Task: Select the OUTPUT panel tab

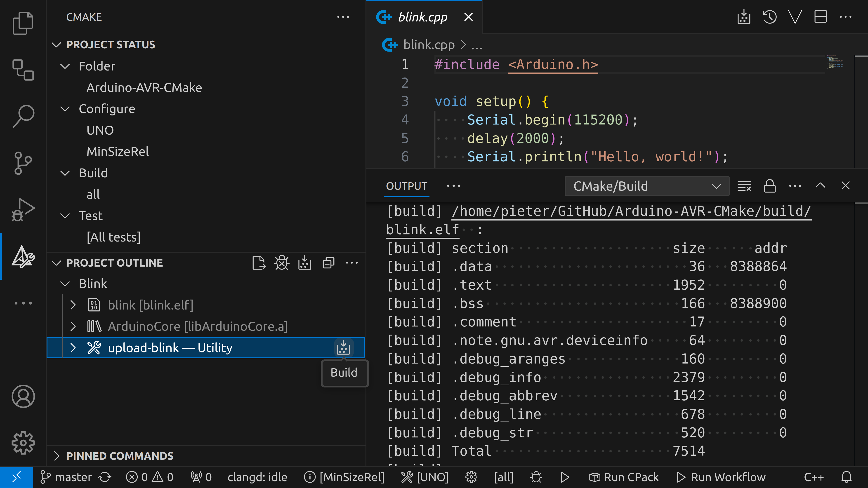Action: pos(406,186)
